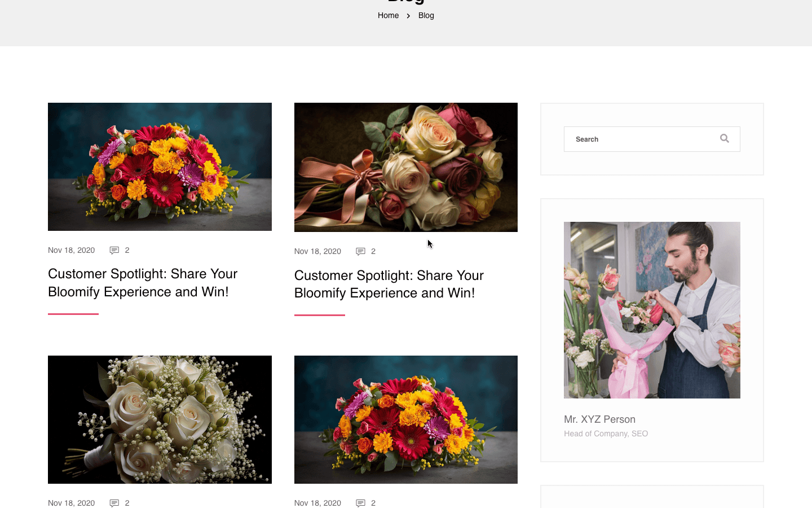Click Nov 18, 2020 date under top-left bouquet
The image size is (812, 508).
[71, 250]
